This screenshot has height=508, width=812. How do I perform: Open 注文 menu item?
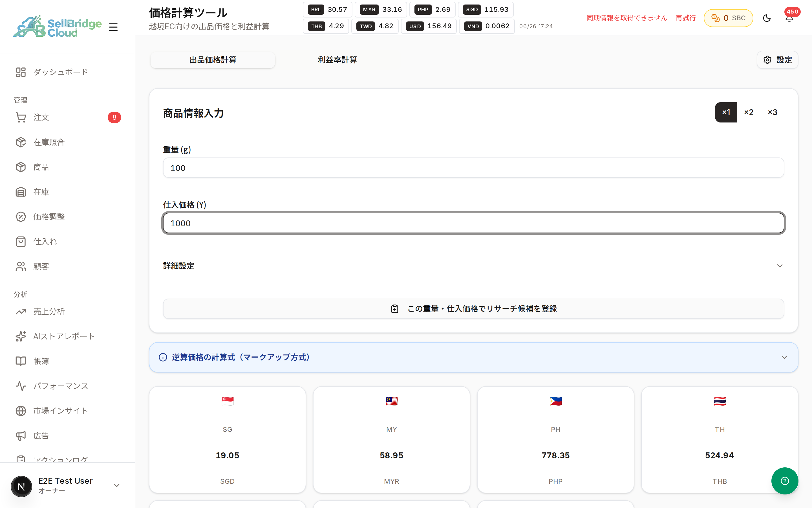[67, 117]
